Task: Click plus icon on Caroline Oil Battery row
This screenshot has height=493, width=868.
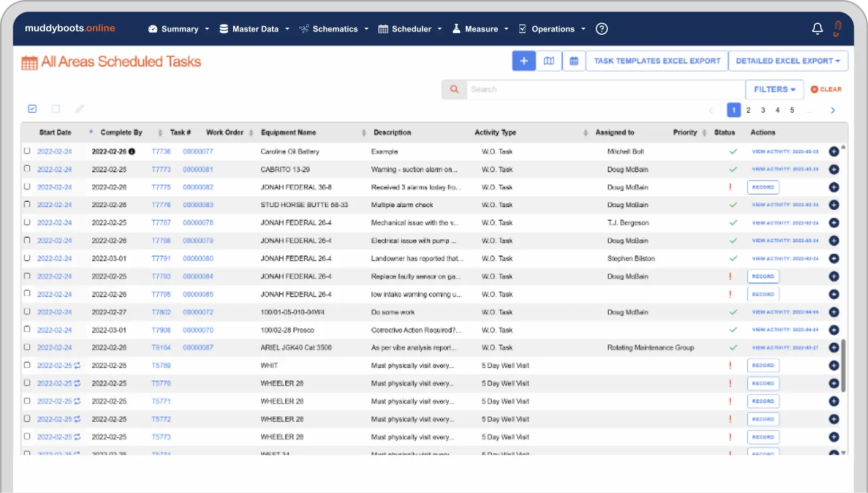Action: pyautogui.click(x=834, y=152)
